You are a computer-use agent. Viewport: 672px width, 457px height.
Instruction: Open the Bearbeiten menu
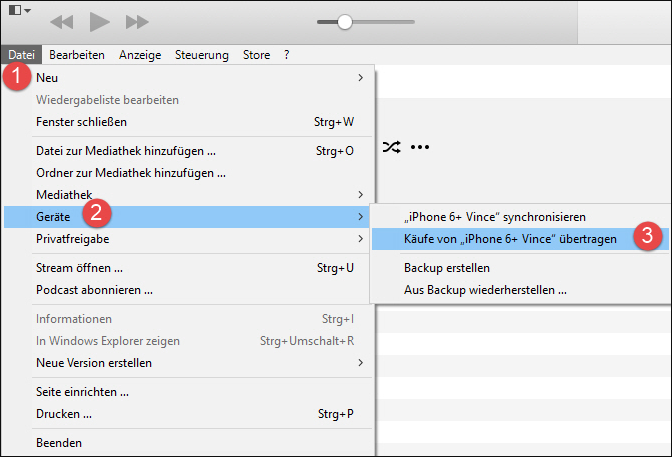[x=77, y=55]
